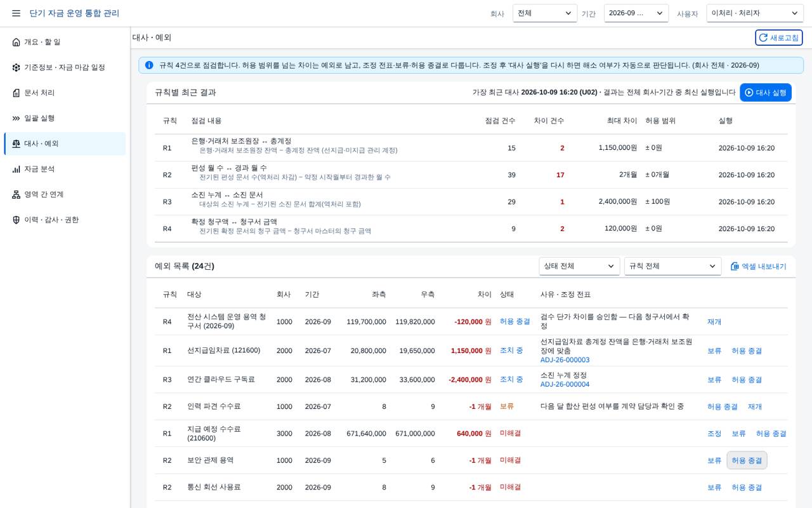The width and height of the screenshot is (812, 508).
Task: Open adjustment voucher ADJ-26-000004
Action: coord(565,384)
